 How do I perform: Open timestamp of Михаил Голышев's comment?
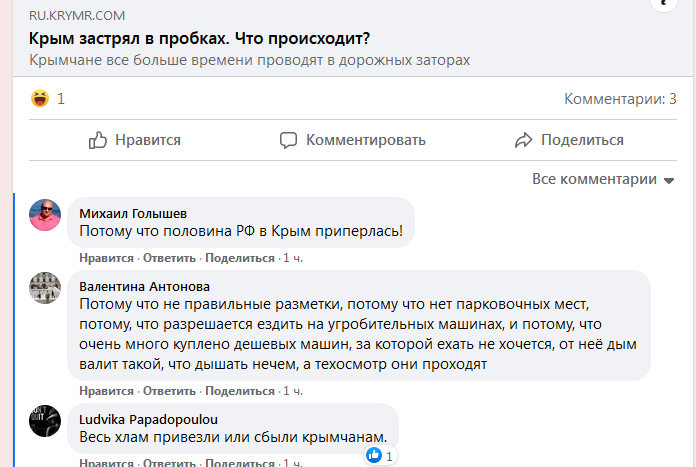pyautogui.click(x=293, y=258)
